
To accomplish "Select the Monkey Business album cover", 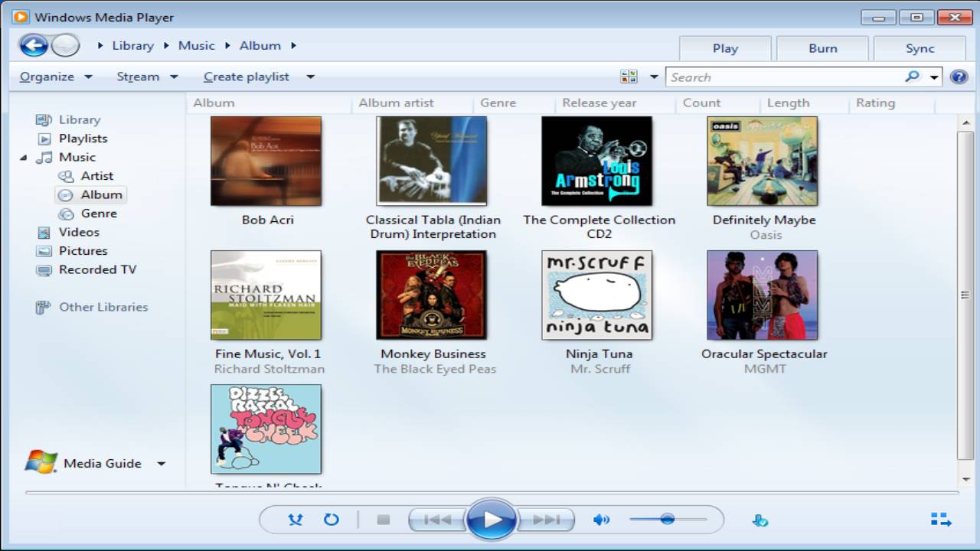I will coord(431,295).
